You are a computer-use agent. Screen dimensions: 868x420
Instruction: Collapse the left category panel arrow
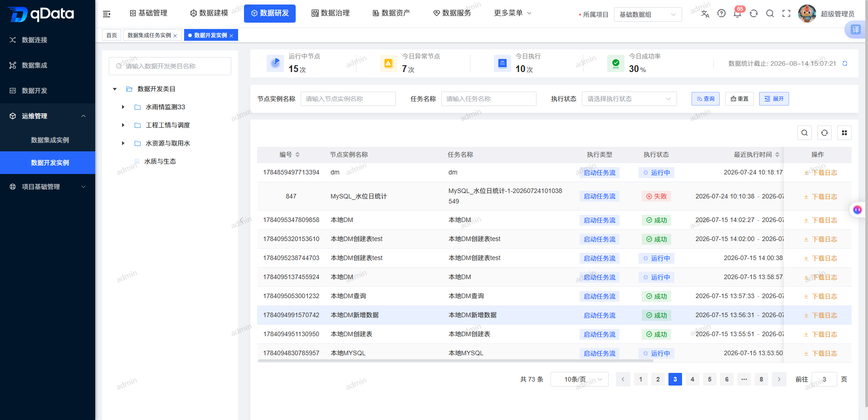[x=241, y=220]
